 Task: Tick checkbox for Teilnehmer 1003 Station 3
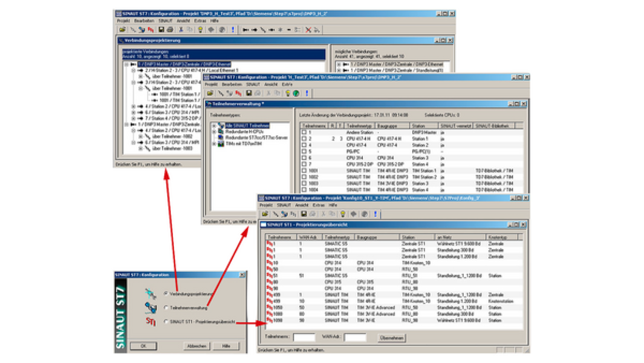coord(304,183)
